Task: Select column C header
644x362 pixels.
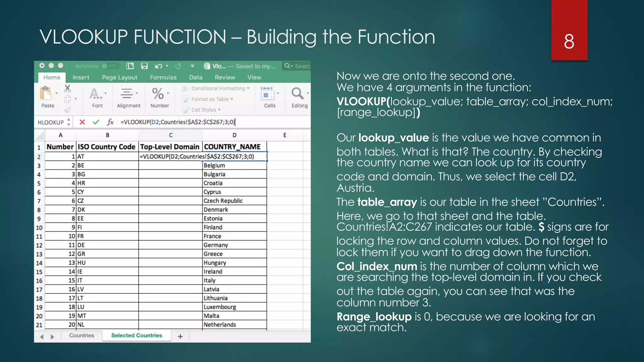Action: coord(171,135)
